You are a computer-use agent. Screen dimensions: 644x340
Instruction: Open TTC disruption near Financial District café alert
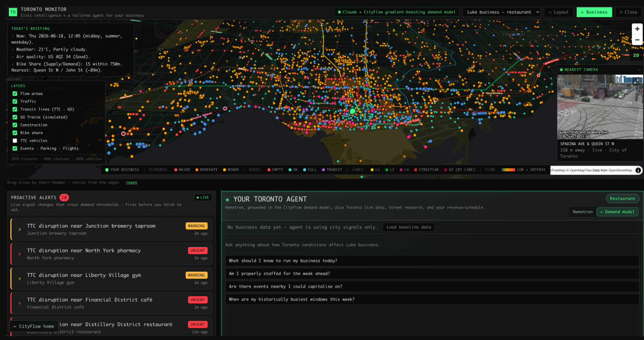click(111, 303)
